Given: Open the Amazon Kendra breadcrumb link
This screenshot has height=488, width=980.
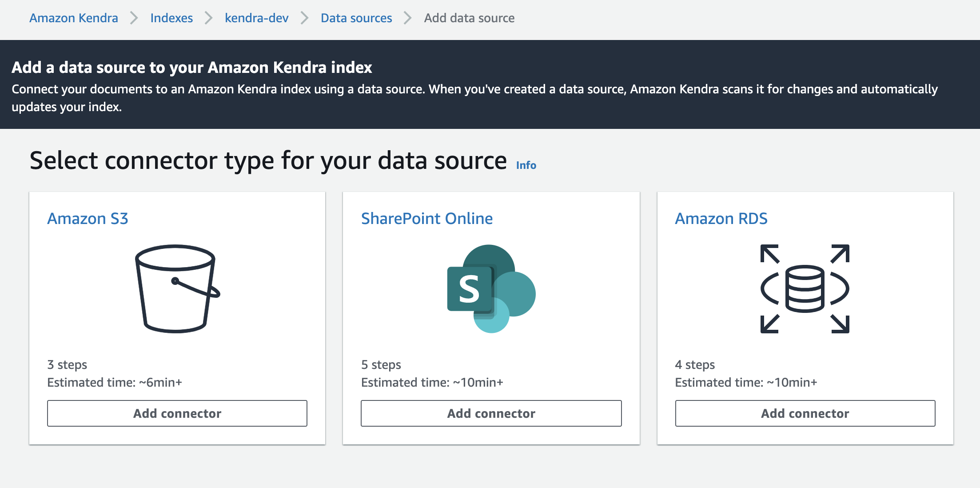Looking at the screenshot, I should pyautogui.click(x=74, y=18).
